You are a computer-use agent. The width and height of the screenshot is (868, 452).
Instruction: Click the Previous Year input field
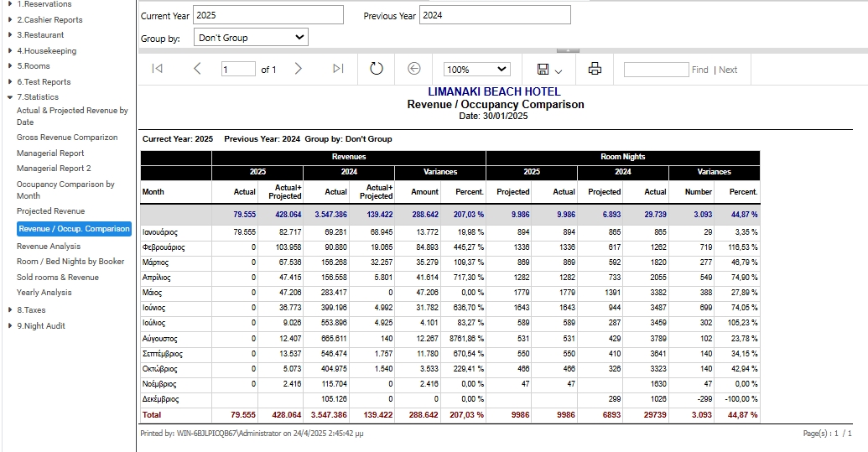(x=495, y=15)
